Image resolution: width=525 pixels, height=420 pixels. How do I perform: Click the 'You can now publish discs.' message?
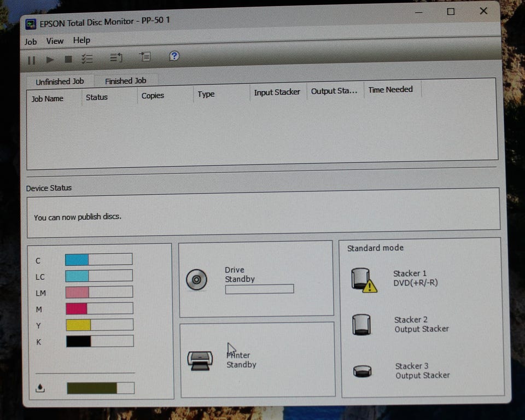(x=77, y=217)
